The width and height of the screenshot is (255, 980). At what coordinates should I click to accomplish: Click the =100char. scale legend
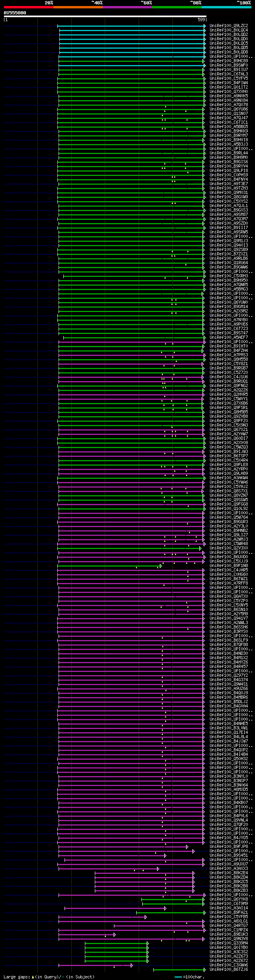click(x=193, y=977)
